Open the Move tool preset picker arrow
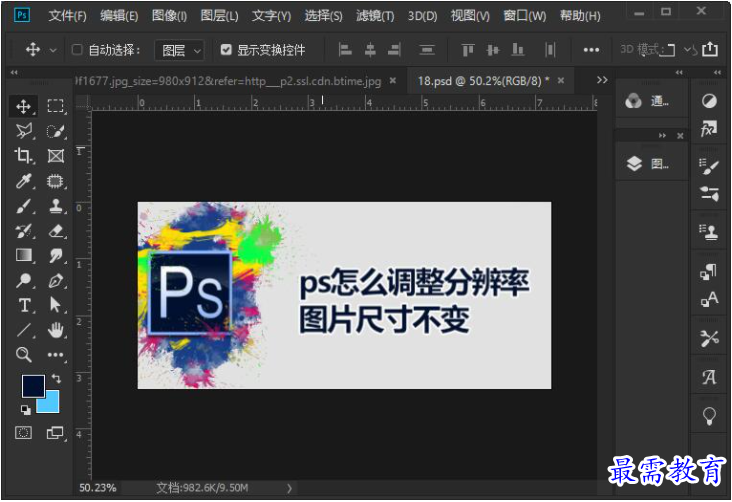Screen dimensions: 732x502 pos(53,50)
